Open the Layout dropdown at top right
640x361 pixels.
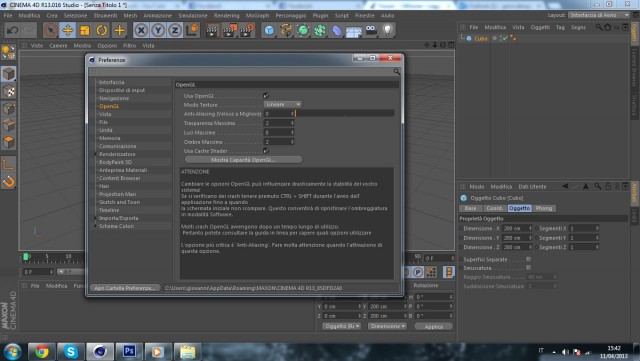pyautogui.click(x=599, y=15)
